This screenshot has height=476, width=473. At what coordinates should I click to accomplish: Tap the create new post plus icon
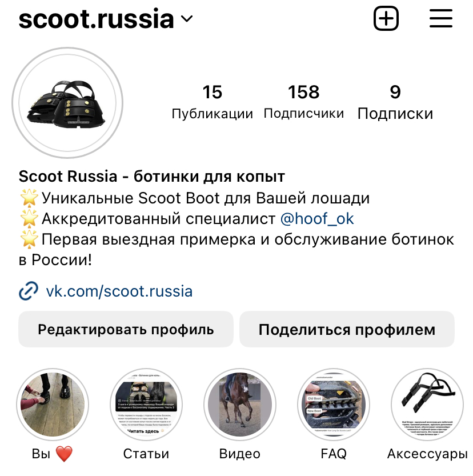pos(386,18)
